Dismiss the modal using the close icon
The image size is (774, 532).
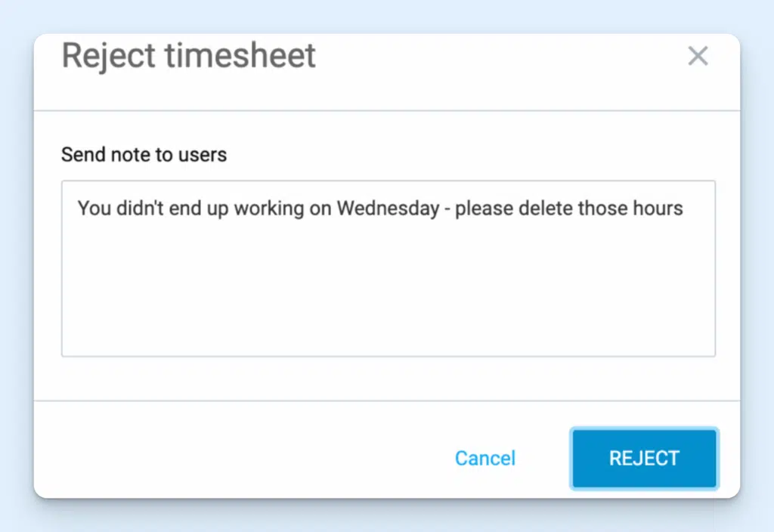697,56
